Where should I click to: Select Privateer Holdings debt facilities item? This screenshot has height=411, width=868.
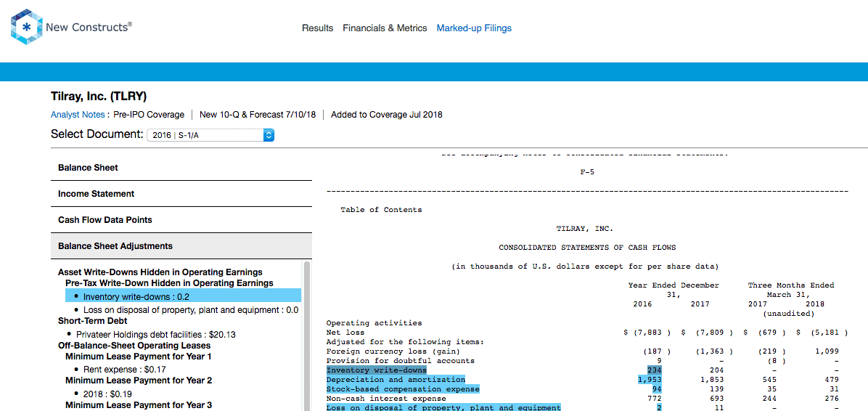click(154, 335)
